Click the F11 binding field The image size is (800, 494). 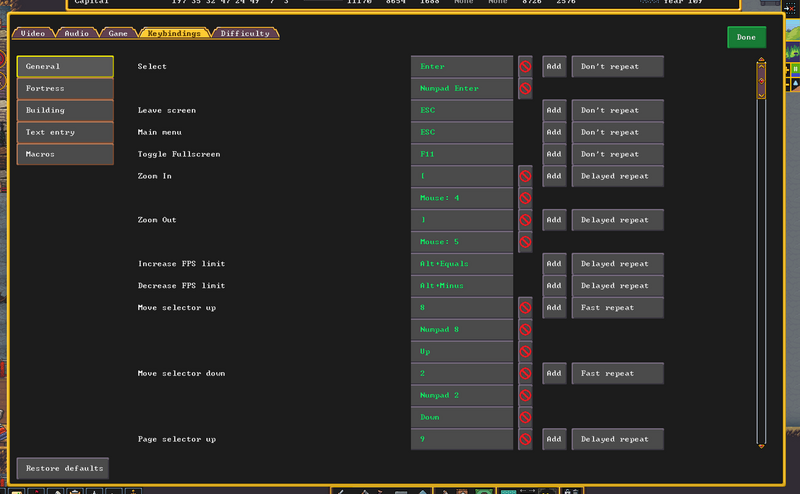(x=462, y=154)
